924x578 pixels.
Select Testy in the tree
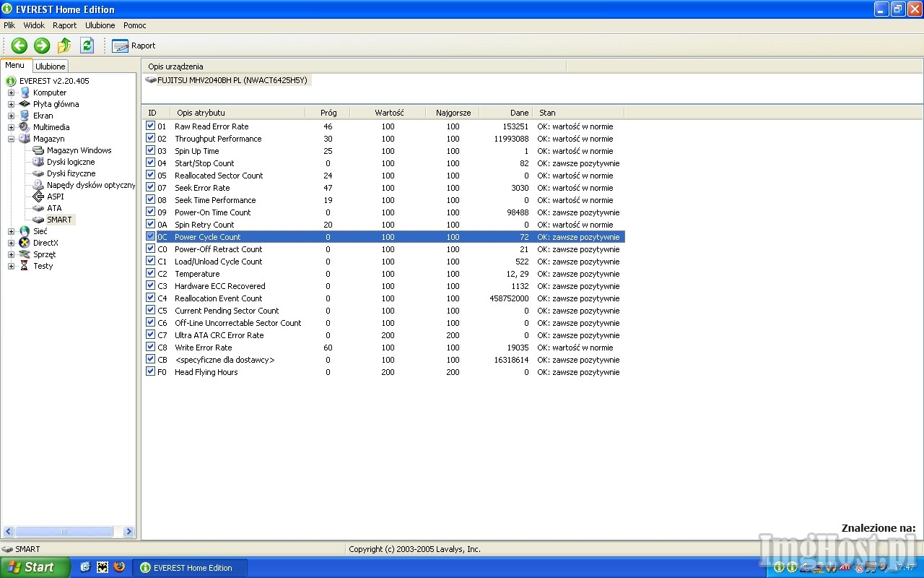tap(43, 266)
